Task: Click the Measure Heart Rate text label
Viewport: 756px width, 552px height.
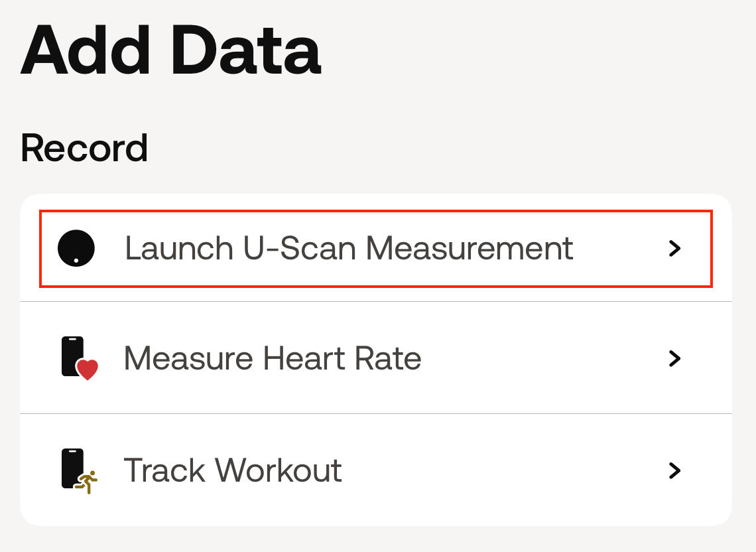Action: [272, 358]
